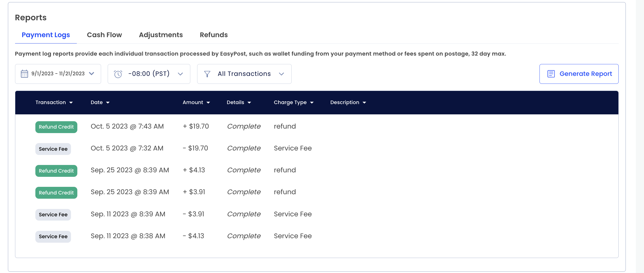Click the Refund Credit badge for + $4.13
Viewport: 644px width, 273px height.
tap(56, 171)
